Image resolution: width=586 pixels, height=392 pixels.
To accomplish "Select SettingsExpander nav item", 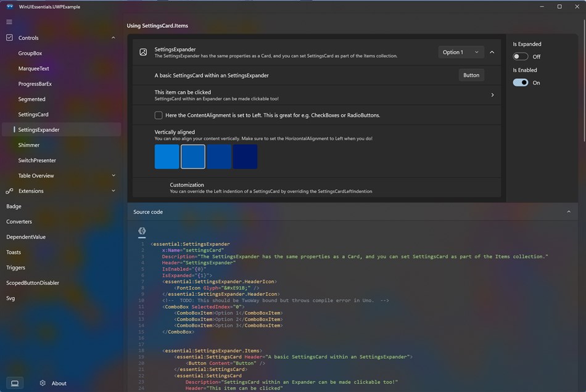I will (61, 129).
